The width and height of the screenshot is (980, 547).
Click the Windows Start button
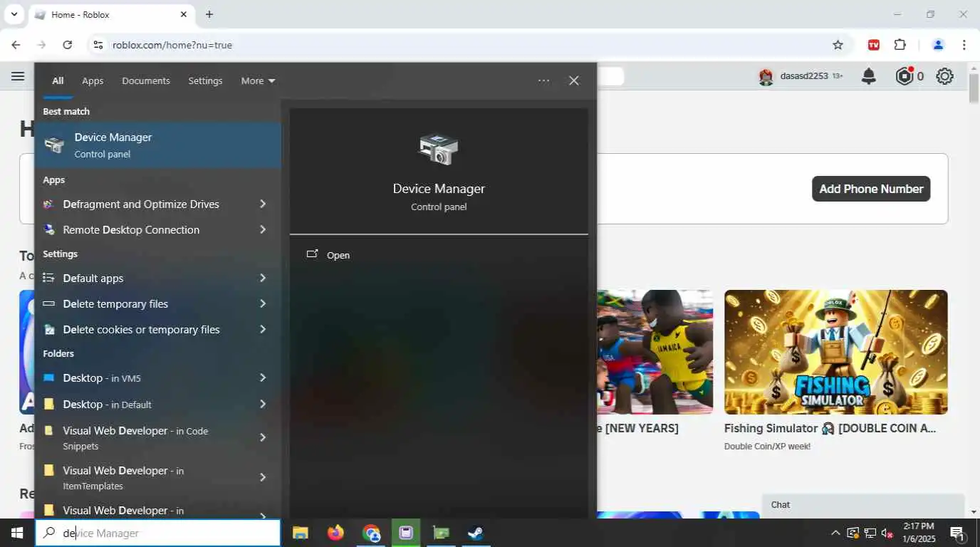[x=16, y=533]
